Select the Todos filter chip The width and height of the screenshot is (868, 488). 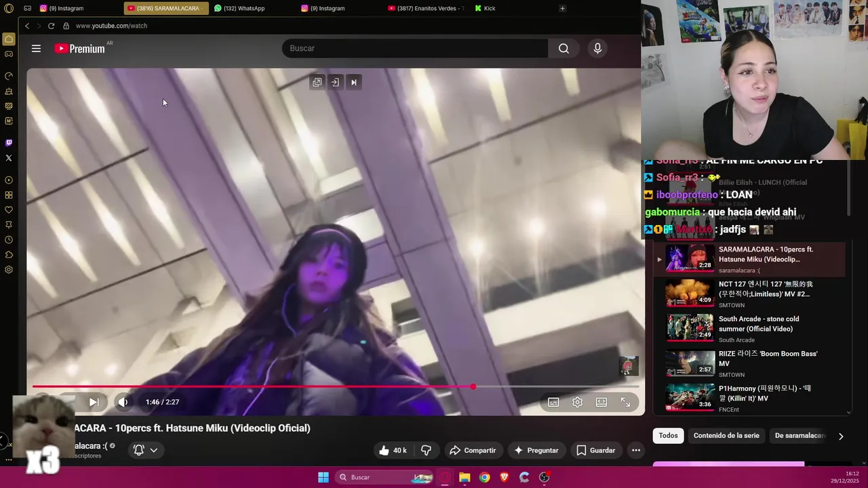click(x=668, y=435)
